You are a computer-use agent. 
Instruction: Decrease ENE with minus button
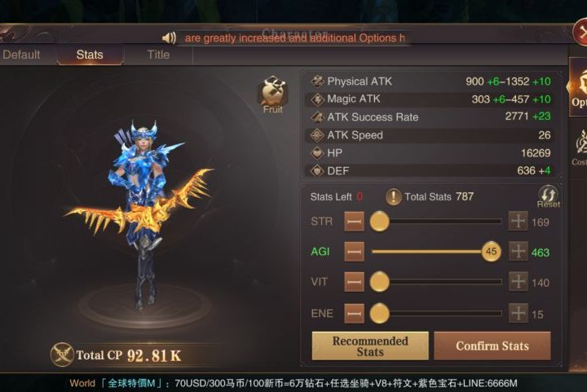[354, 313]
